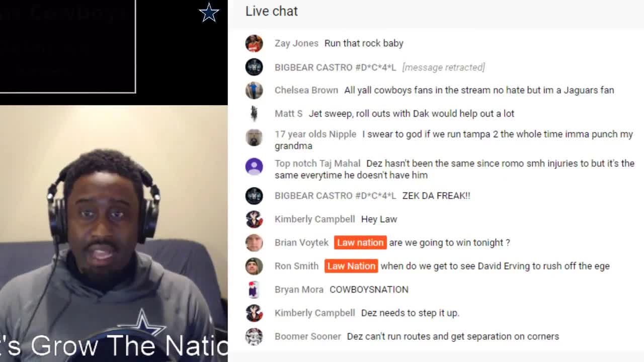Click the streamer's webcam video

pos(114,234)
